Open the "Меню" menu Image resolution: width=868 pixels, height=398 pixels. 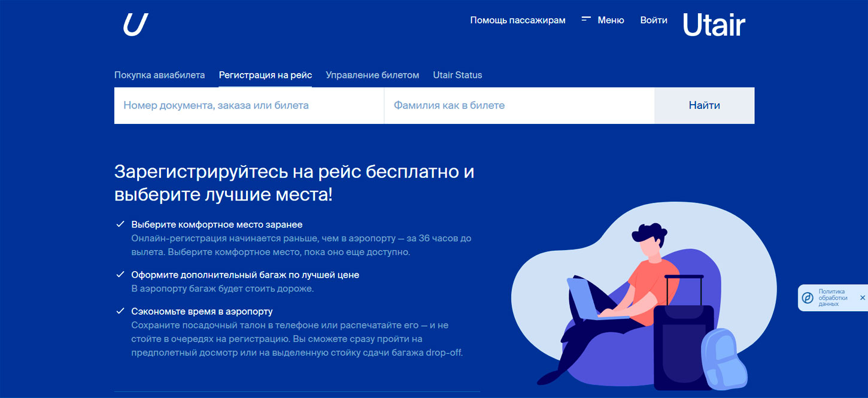coord(611,20)
